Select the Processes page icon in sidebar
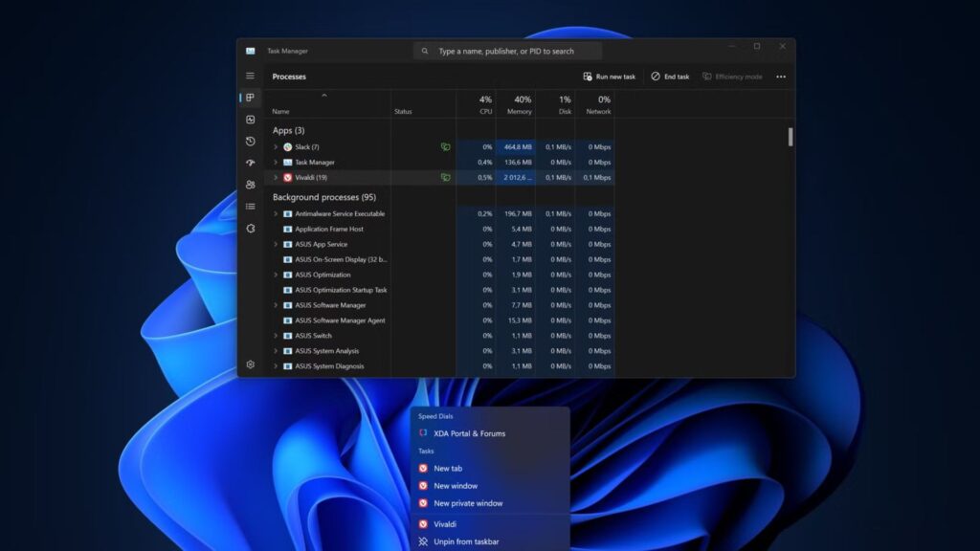Screen dimensions: 980x551 pos(250,98)
